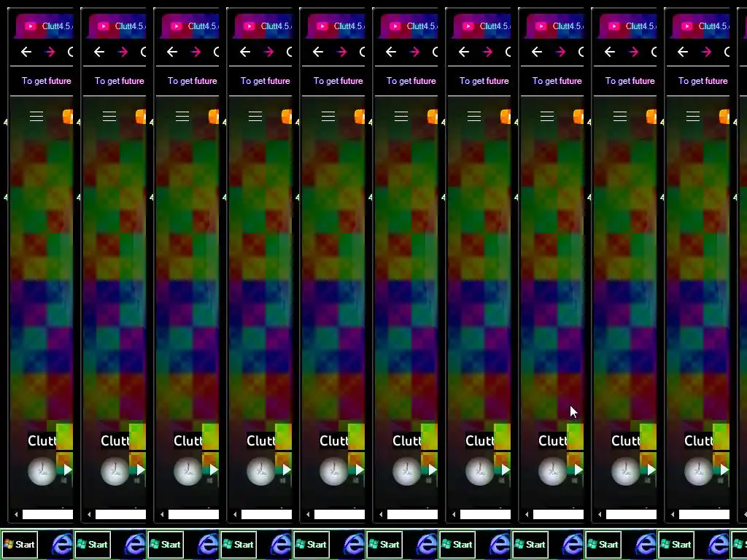Go forward in the first browser copy
This screenshot has height=560, width=747.
(50, 52)
